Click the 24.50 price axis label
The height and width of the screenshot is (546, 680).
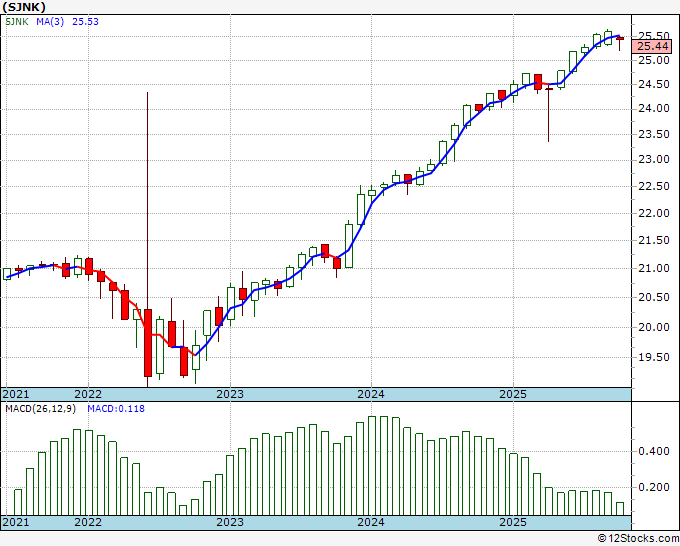tap(654, 85)
